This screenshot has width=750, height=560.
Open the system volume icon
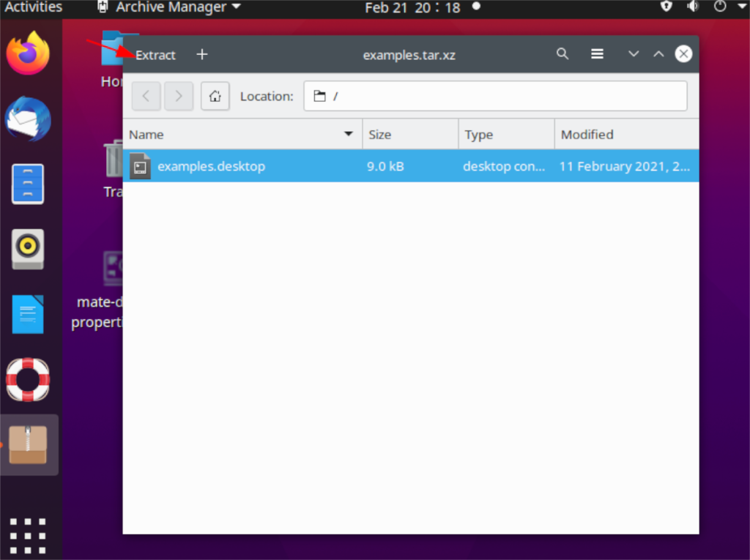click(691, 8)
